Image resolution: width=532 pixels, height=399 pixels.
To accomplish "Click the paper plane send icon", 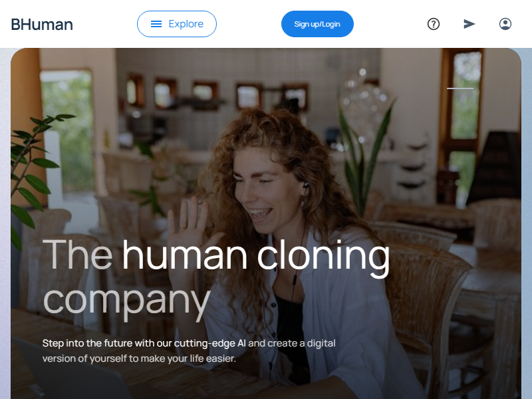I will coord(469,24).
